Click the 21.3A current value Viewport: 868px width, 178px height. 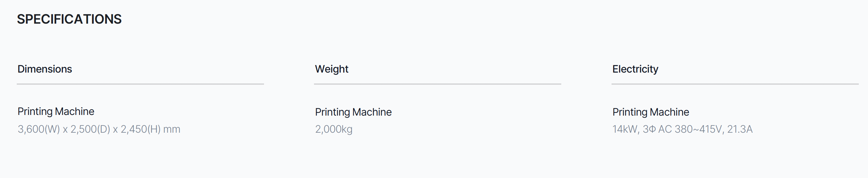[740, 129]
